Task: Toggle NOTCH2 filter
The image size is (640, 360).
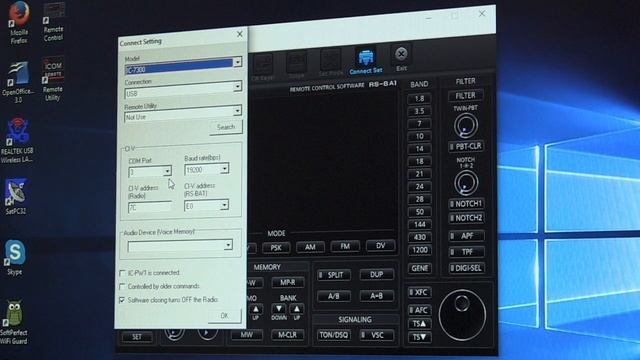Action: [x=466, y=218]
